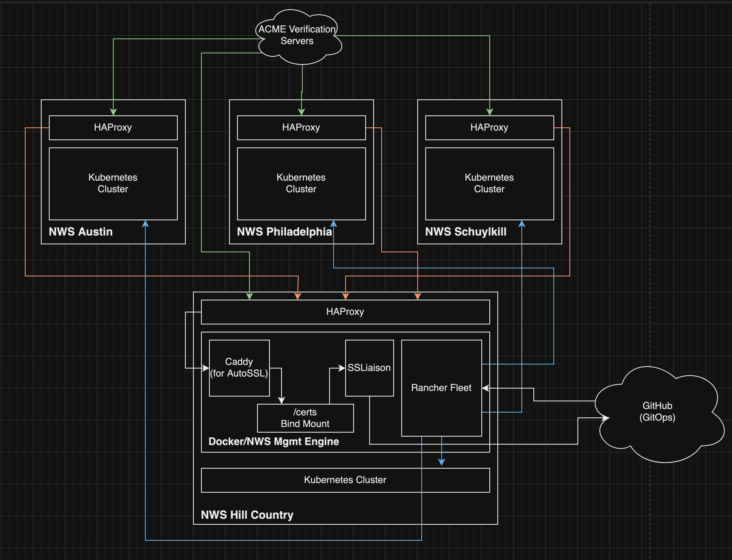Choose the Kubernetes Cluster in NWS Schuylkill
This screenshot has height=560, width=732.
[x=489, y=183]
